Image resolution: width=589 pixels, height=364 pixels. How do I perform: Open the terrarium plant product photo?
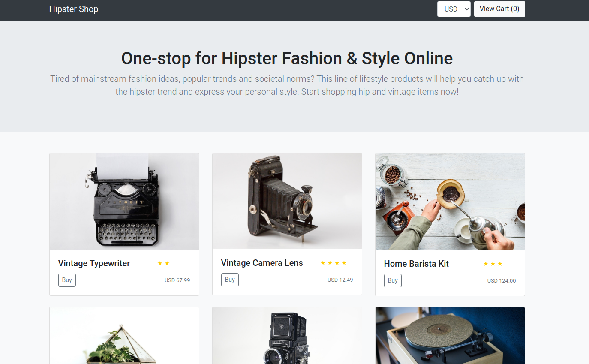click(x=124, y=335)
